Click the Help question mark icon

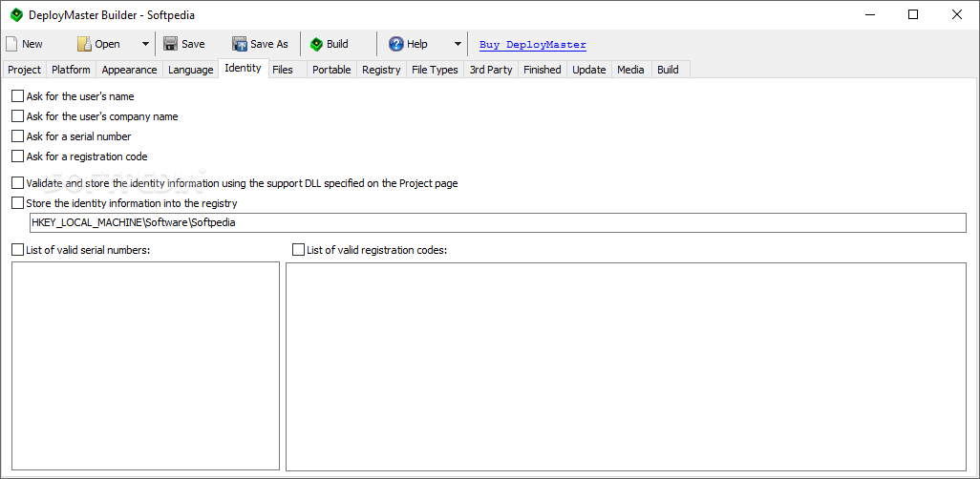tap(396, 44)
